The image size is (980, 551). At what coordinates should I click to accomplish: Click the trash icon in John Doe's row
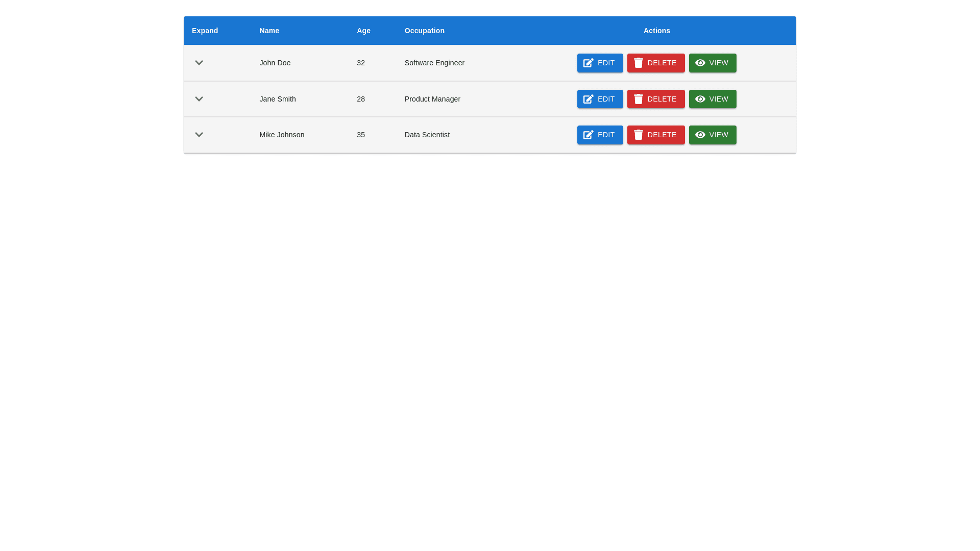click(638, 63)
